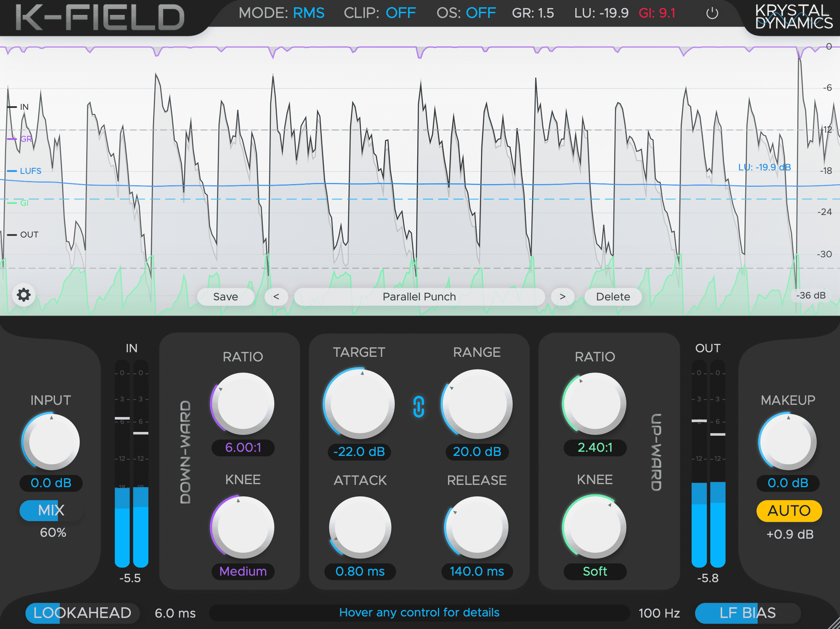This screenshot has height=629, width=840.
Task: Click the MIX slider bar
Action: click(51, 510)
